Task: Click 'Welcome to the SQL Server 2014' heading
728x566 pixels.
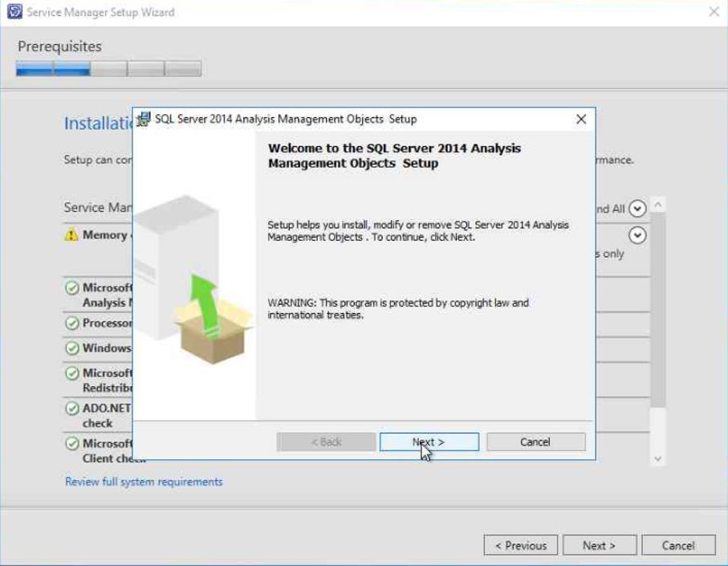Action: [395, 156]
